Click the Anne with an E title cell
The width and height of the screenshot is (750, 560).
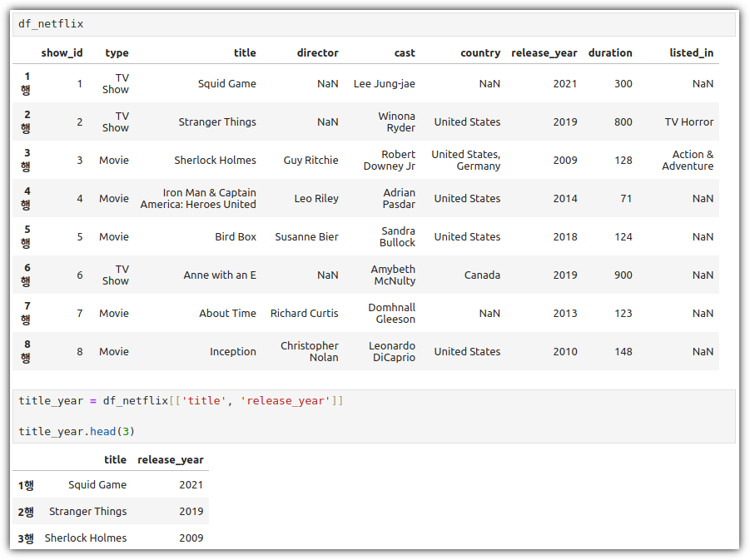click(220, 275)
